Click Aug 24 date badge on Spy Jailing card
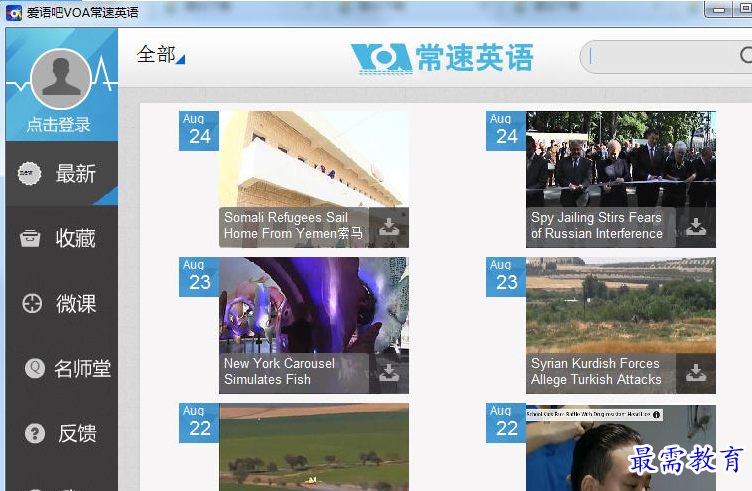This screenshot has width=752, height=491. pyautogui.click(x=506, y=131)
